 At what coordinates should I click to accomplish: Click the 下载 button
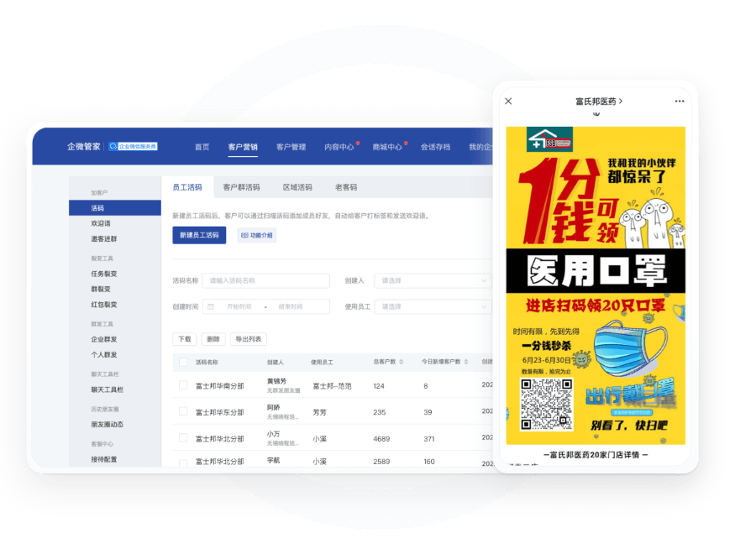pyautogui.click(x=185, y=339)
